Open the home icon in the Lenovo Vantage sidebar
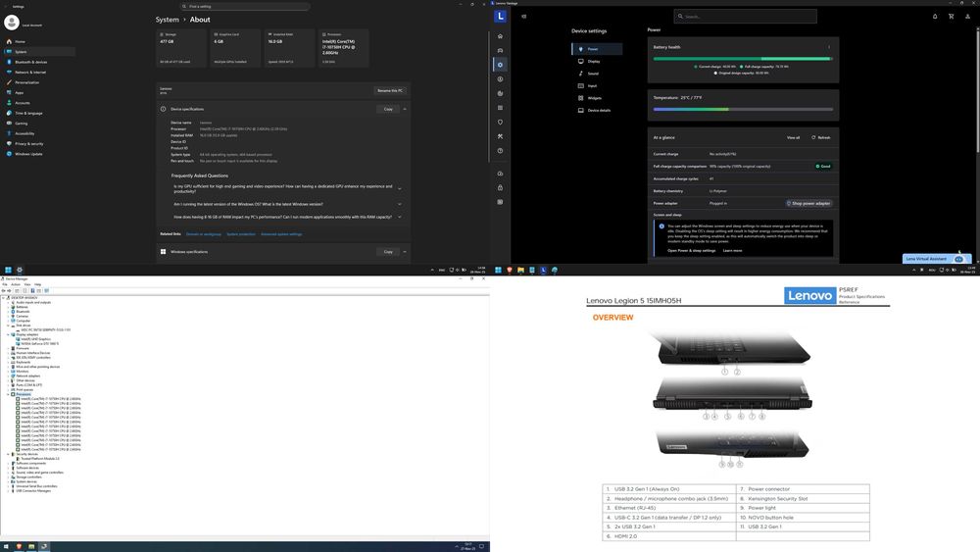Image resolution: width=980 pixels, height=552 pixels. (500, 36)
